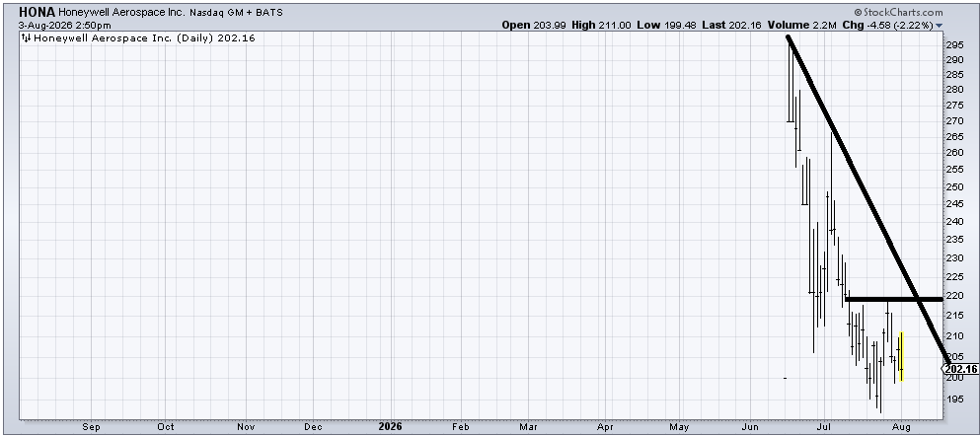Click the 202.16 last-price tag on axis
Image resolution: width=980 pixels, height=436 pixels.
960,369
